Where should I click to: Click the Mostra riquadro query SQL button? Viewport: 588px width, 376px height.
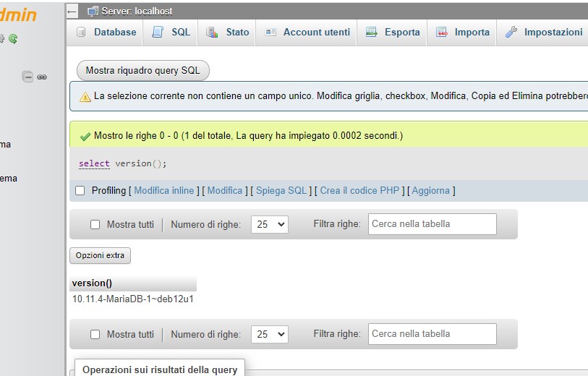[x=143, y=70]
